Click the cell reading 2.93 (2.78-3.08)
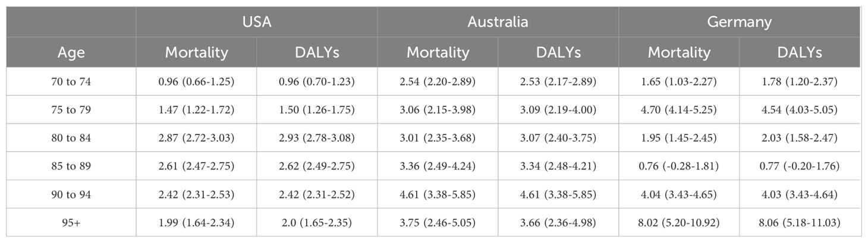Viewport: 868px width, 243px height. (317, 138)
